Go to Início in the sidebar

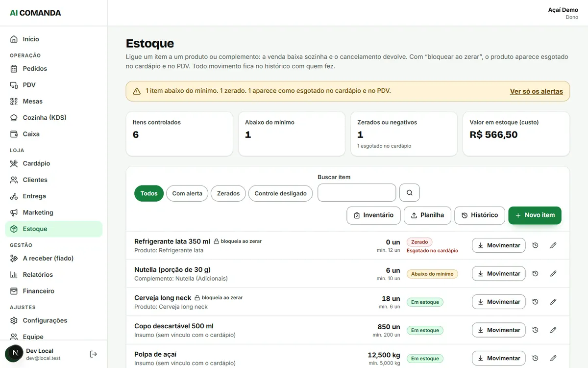[x=54, y=39]
